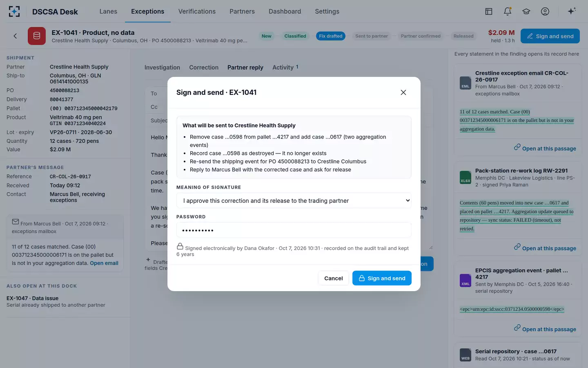Switch to the Investigation tab
This screenshot has height=368, width=588.
point(162,67)
